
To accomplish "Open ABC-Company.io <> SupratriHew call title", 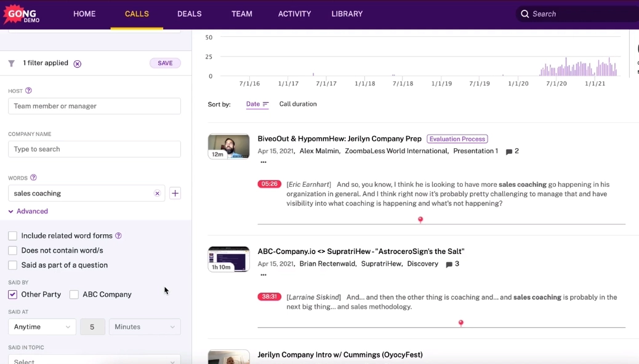I will pyautogui.click(x=361, y=251).
